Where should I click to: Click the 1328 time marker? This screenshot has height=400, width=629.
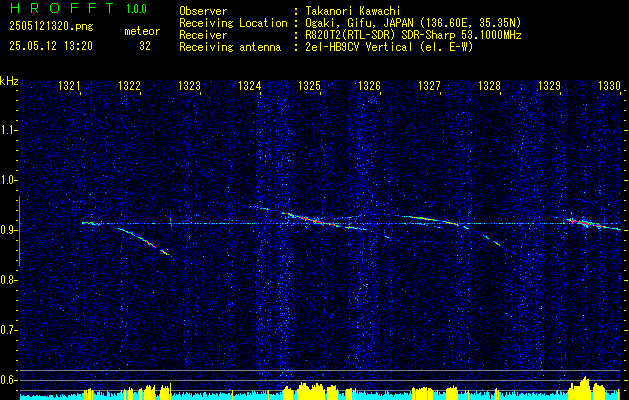489,86
